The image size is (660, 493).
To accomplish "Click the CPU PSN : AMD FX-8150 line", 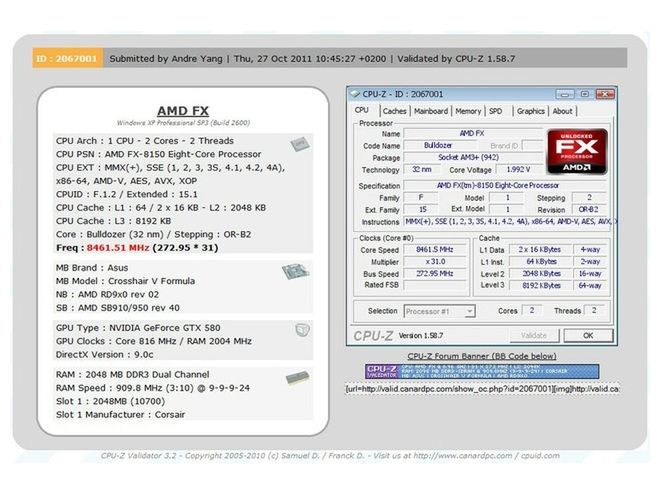I will coord(158,155).
